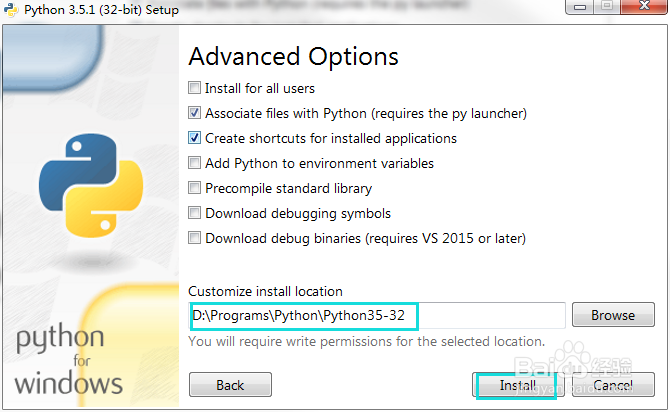Click the maximize button in the title bar
670x412 pixels.
pyautogui.click(x=607, y=6)
